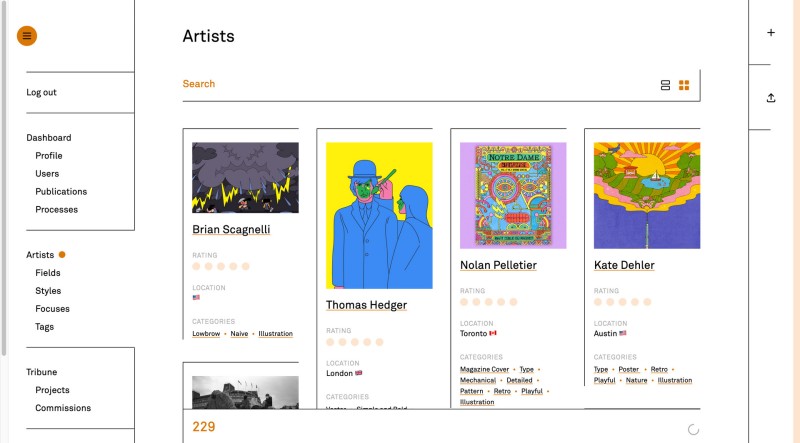
Task: Click the plus icon to add artist
Action: tap(771, 33)
